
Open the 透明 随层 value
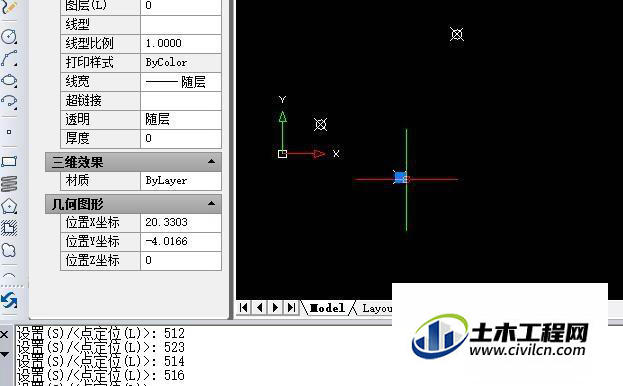click(181, 119)
